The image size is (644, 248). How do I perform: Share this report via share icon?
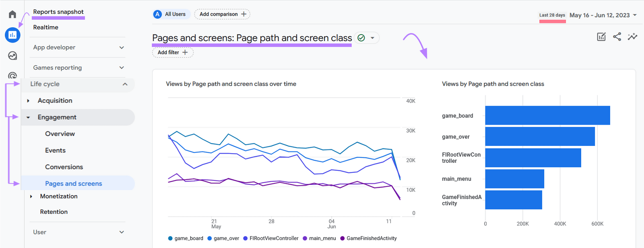point(617,37)
